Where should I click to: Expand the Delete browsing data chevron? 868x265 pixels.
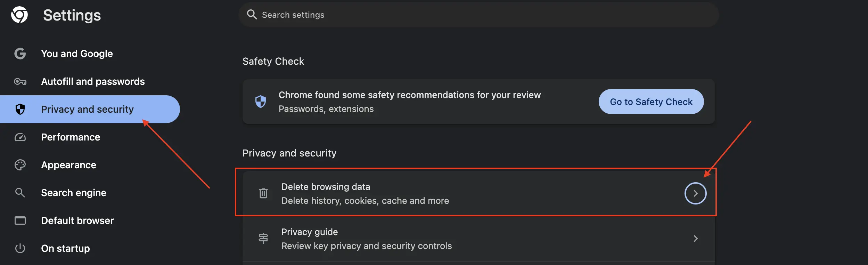pos(695,193)
